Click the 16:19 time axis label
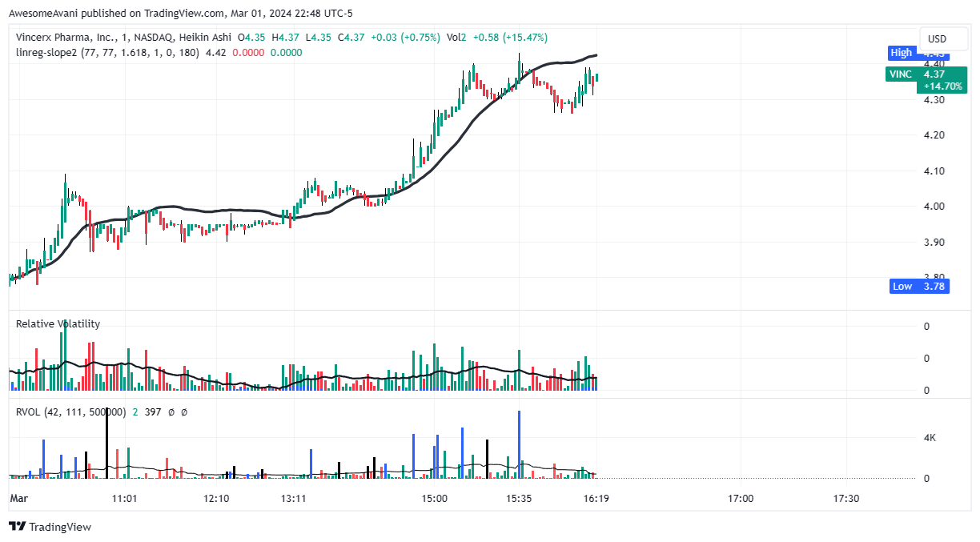 (597, 498)
